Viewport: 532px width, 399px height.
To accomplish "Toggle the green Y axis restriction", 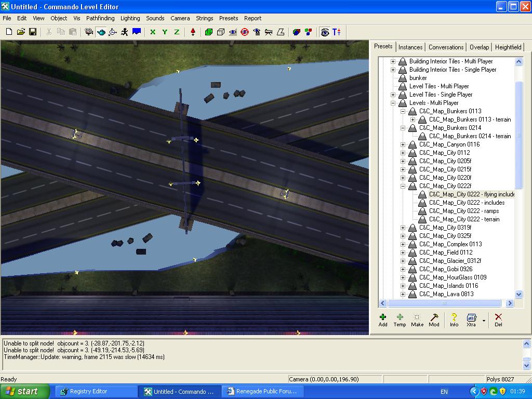I will [165, 32].
